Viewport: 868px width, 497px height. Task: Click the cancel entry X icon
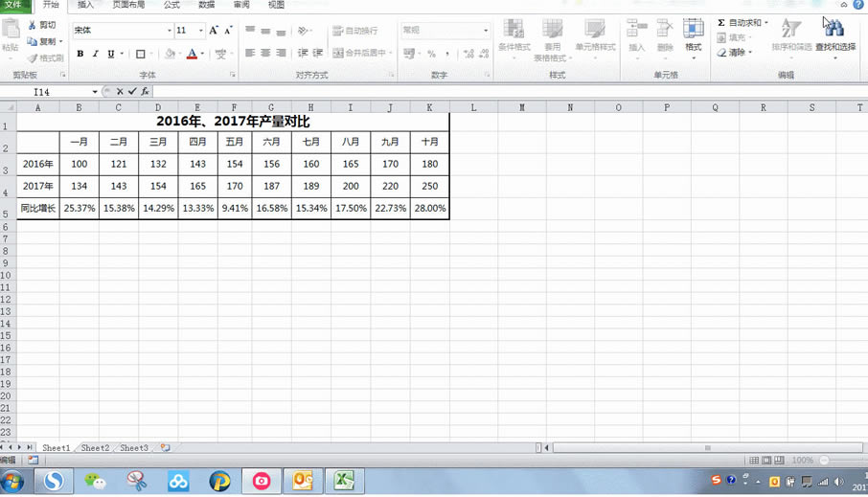click(x=120, y=91)
